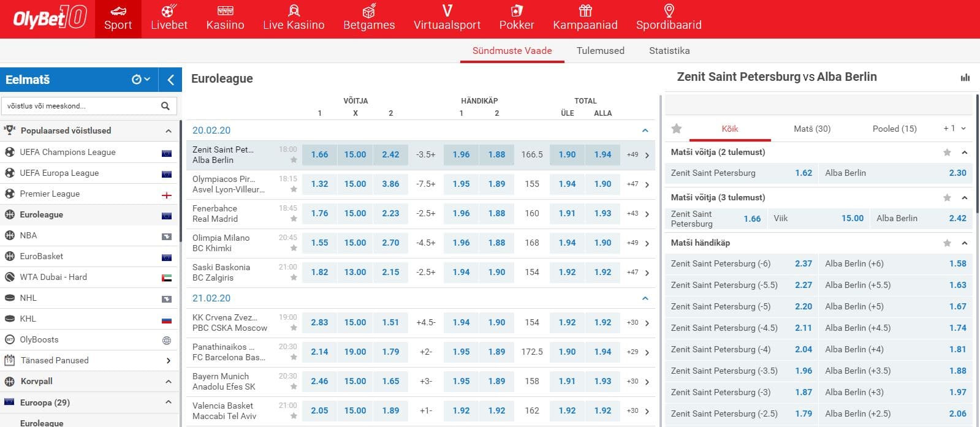Switch to Tulemused tab

click(600, 51)
